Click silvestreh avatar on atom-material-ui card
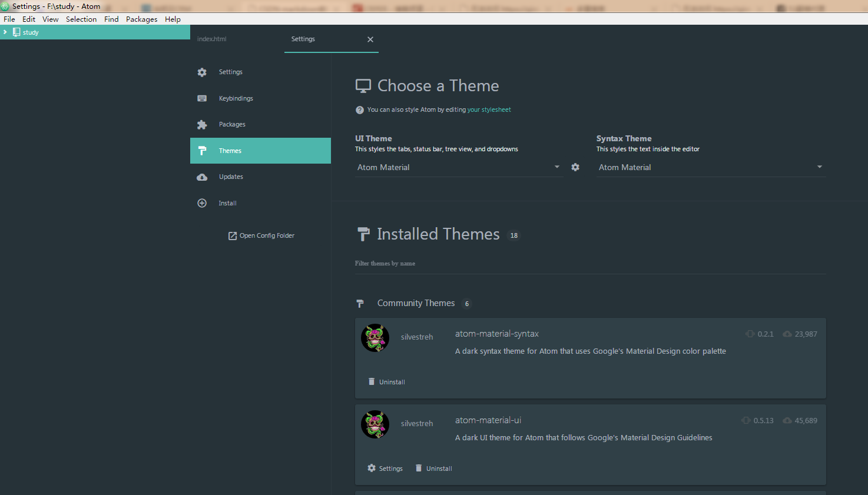The width and height of the screenshot is (868, 495). [x=375, y=424]
